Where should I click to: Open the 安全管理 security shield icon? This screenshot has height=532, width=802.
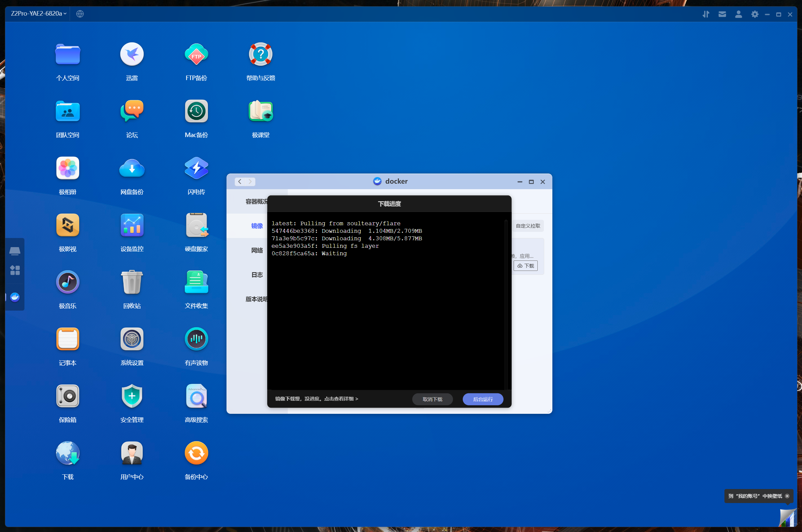coord(132,396)
